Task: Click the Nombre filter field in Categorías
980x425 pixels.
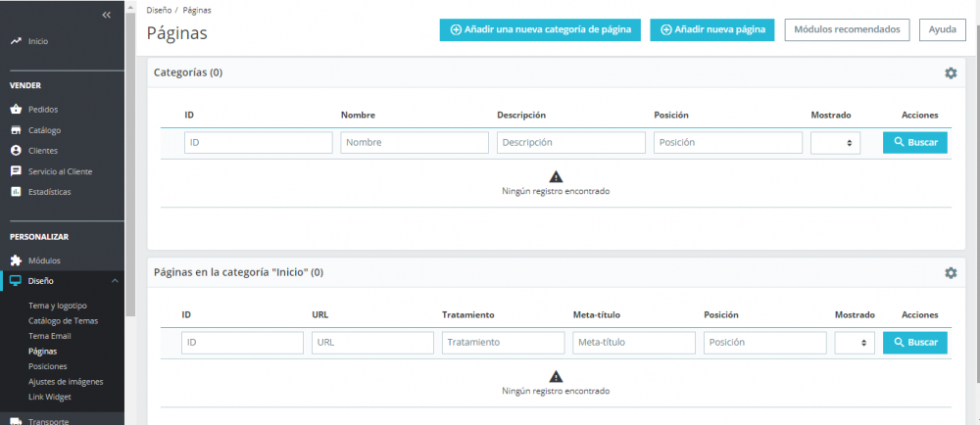Action: click(x=415, y=143)
